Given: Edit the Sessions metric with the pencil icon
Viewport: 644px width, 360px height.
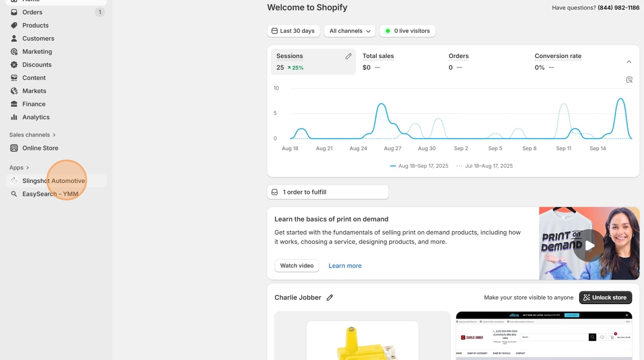Looking at the screenshot, I should tap(348, 56).
